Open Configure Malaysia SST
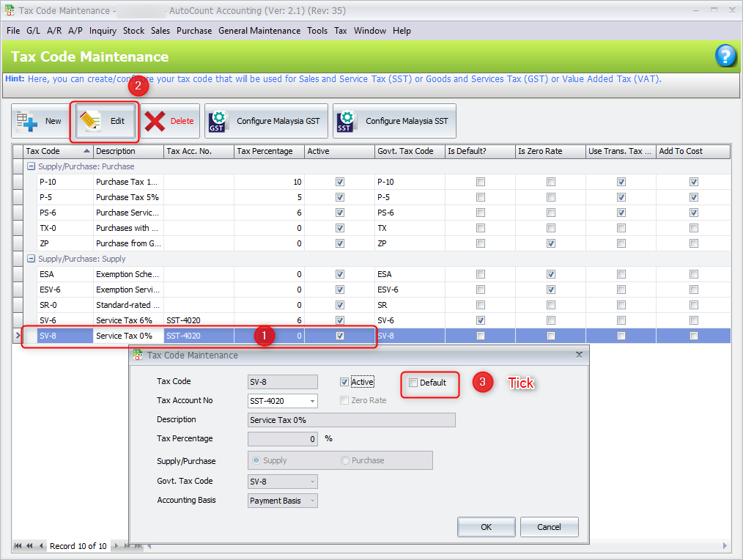The width and height of the screenshot is (743, 560). coord(394,121)
